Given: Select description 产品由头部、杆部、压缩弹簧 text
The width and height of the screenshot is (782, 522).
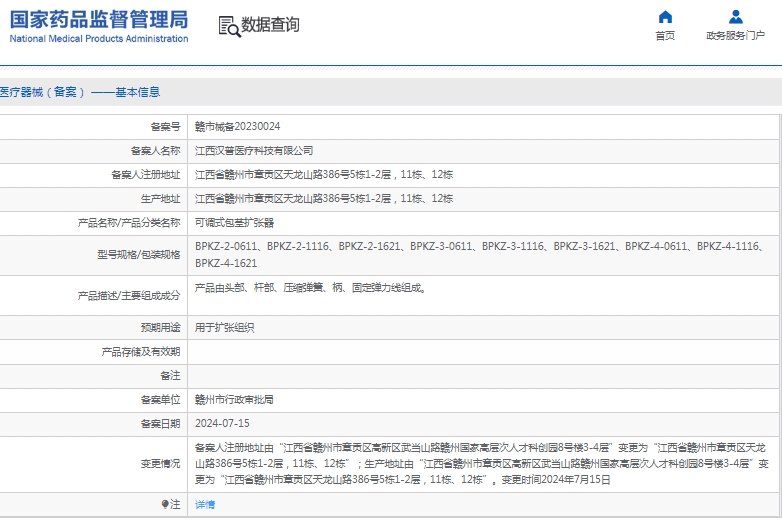Looking at the screenshot, I should click(310, 288).
